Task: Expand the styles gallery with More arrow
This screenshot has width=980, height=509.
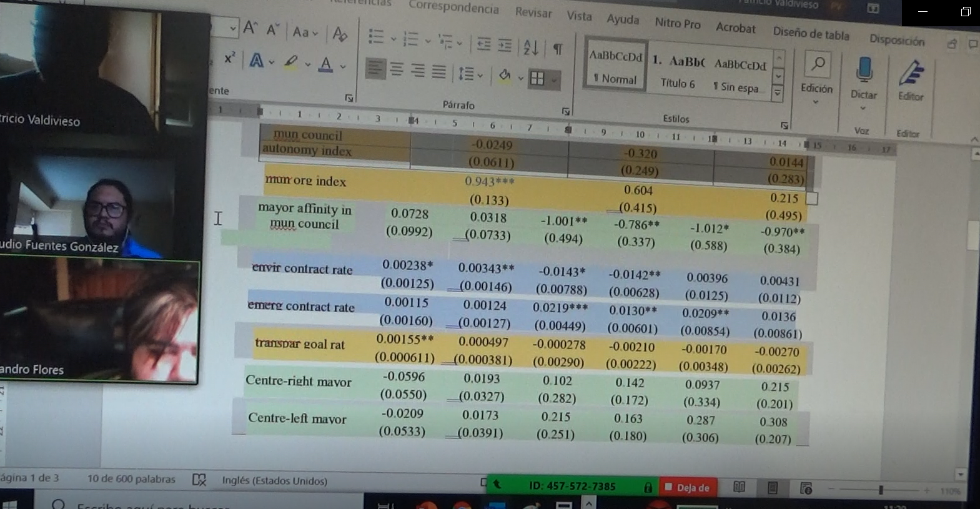Action: (x=778, y=93)
